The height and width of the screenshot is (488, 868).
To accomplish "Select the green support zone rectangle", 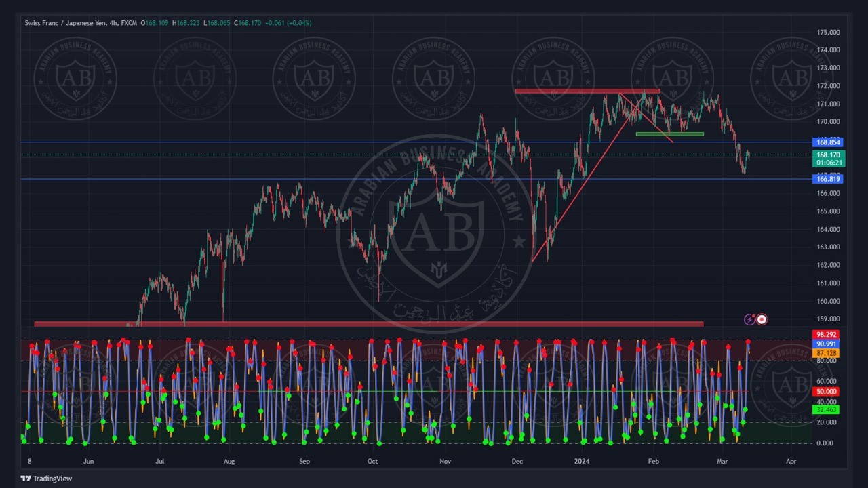I will 669,134.
